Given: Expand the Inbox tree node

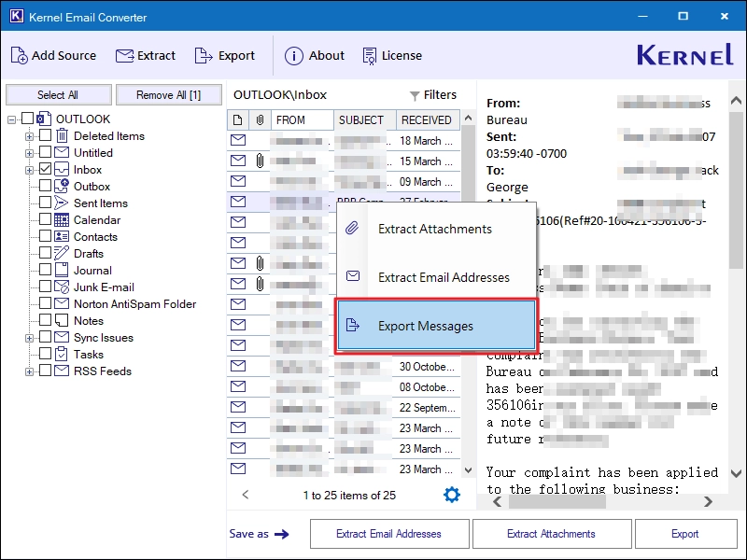Looking at the screenshot, I should 29,170.
